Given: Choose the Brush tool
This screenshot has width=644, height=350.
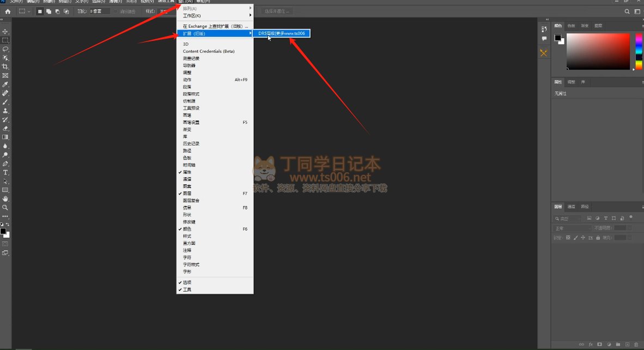Looking at the screenshot, I should tap(5, 102).
